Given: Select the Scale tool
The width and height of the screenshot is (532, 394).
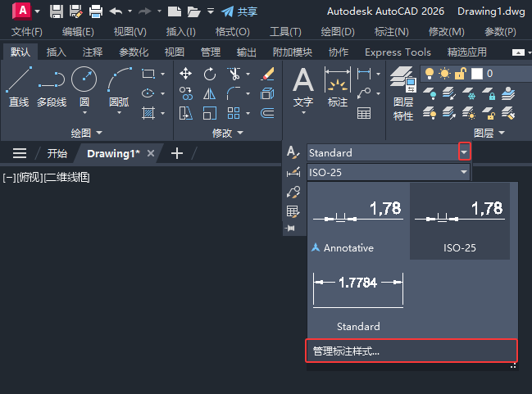Looking at the screenshot, I should [x=210, y=113].
